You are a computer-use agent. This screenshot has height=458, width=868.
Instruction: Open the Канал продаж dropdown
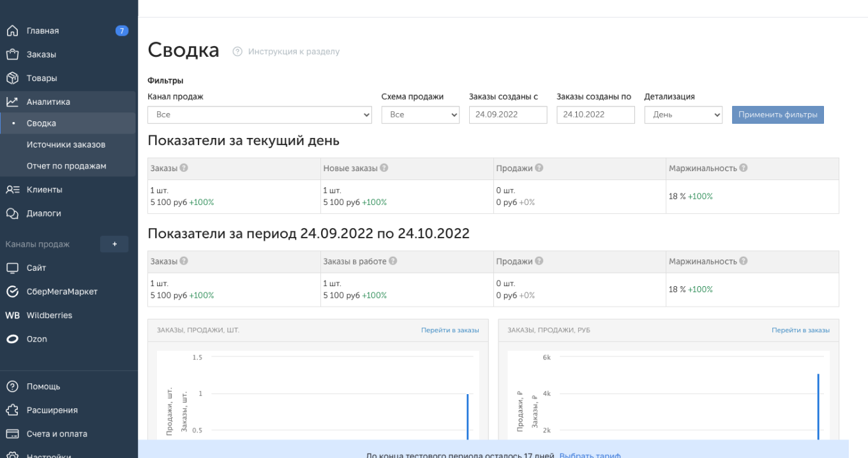pos(259,114)
